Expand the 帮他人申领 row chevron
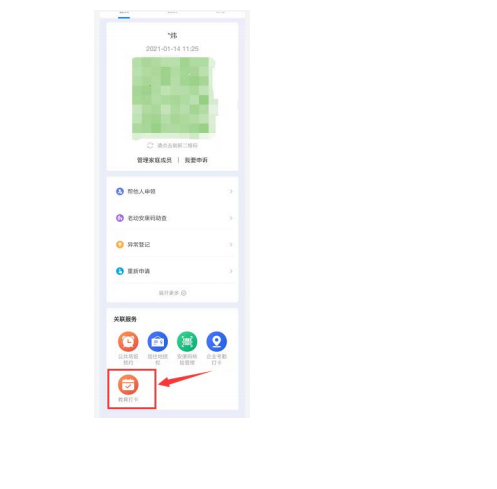 pyautogui.click(x=231, y=191)
